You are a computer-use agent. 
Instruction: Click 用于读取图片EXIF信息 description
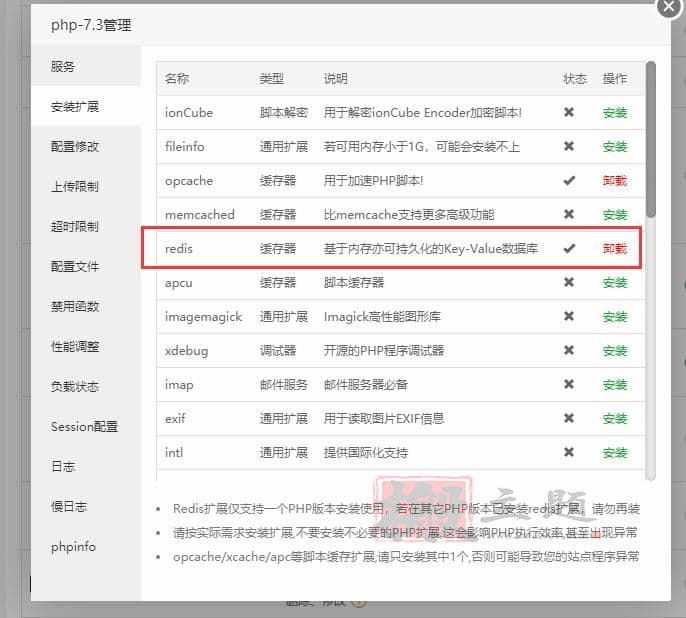pyautogui.click(x=384, y=419)
